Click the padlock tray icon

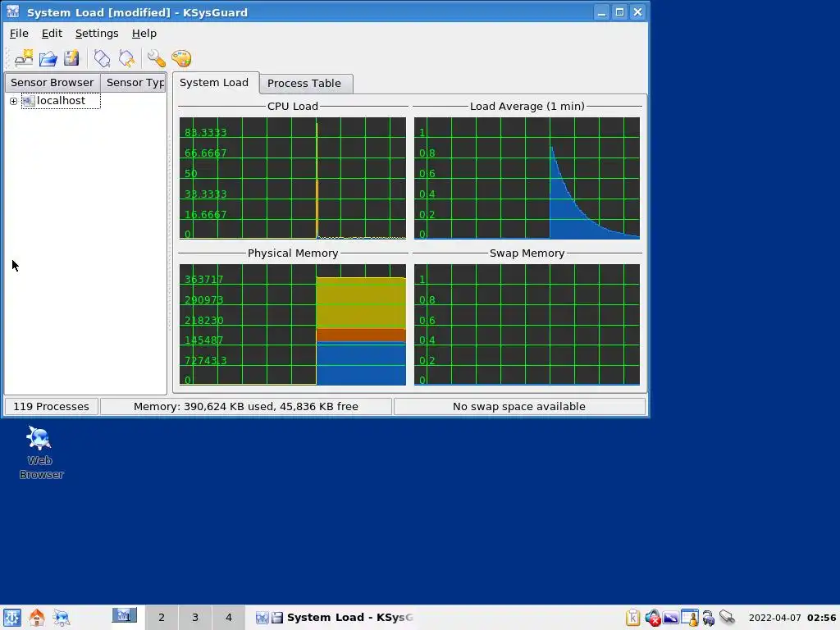tap(708, 618)
